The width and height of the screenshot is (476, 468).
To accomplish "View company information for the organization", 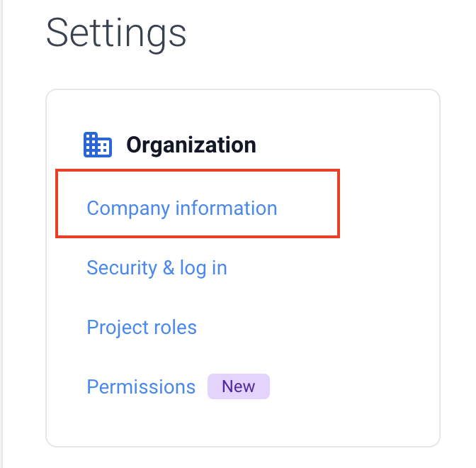I will (182, 208).
